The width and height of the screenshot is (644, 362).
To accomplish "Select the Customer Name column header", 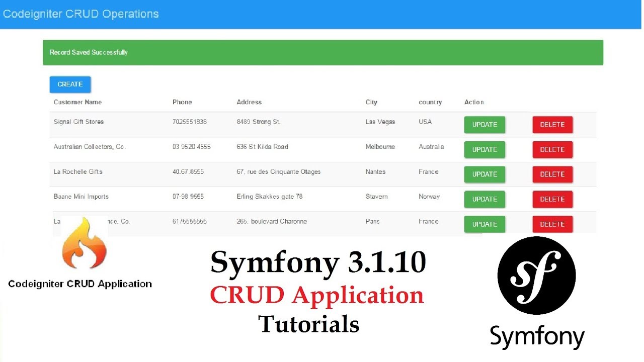I will (77, 102).
